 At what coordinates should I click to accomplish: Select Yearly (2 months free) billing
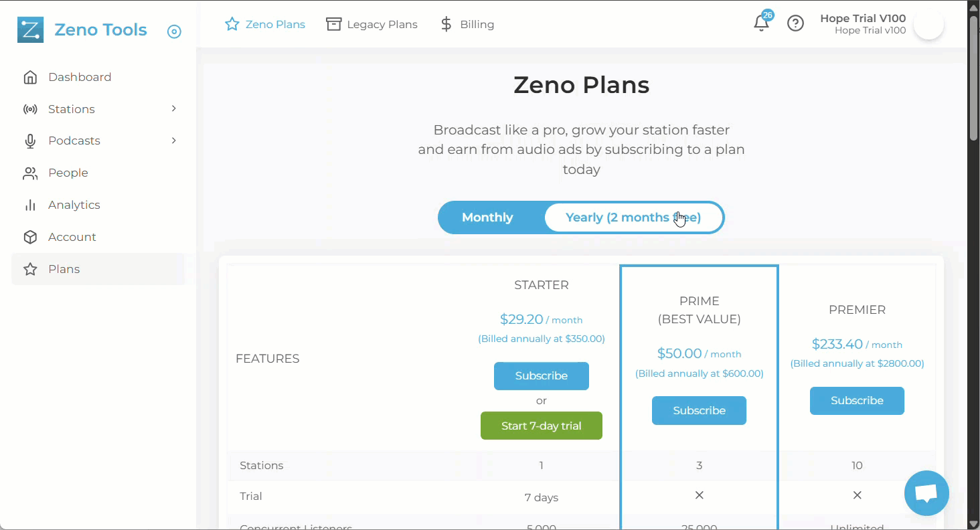(x=633, y=217)
